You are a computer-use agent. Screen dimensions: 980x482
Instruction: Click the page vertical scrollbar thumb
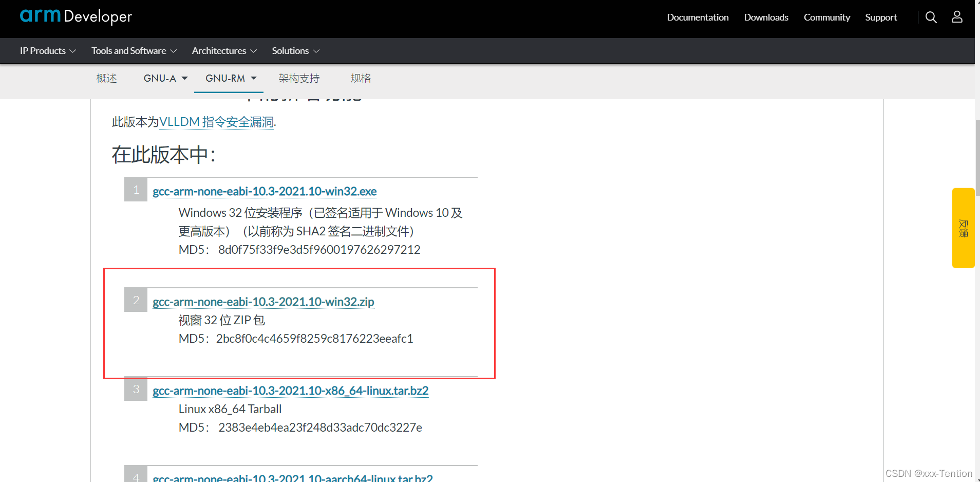(977, 157)
